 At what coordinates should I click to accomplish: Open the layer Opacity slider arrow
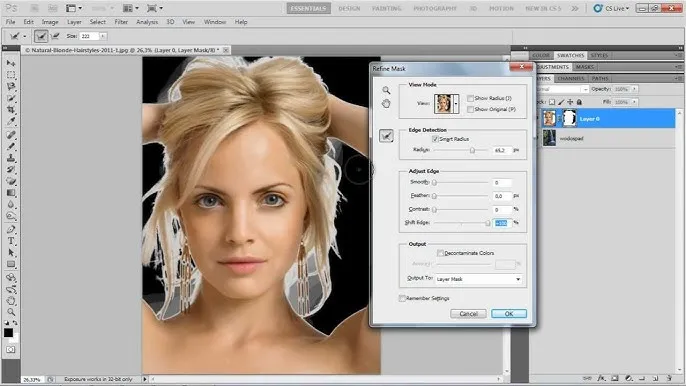(634, 89)
